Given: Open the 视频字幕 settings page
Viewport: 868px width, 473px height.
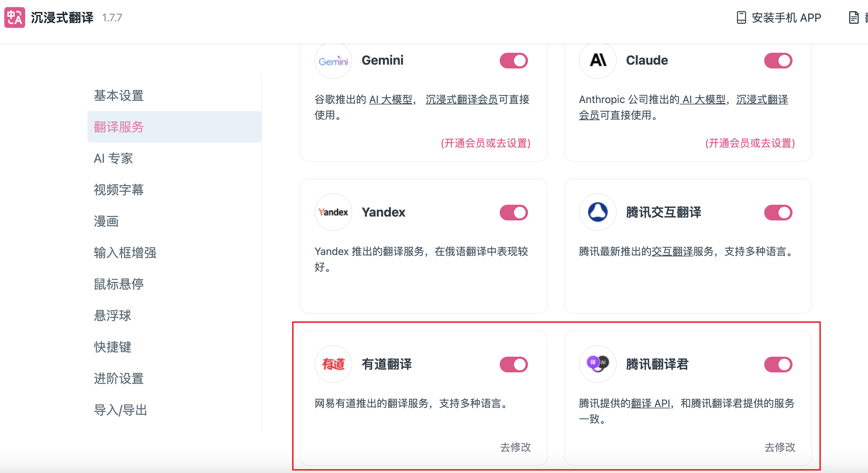Looking at the screenshot, I should click(119, 190).
